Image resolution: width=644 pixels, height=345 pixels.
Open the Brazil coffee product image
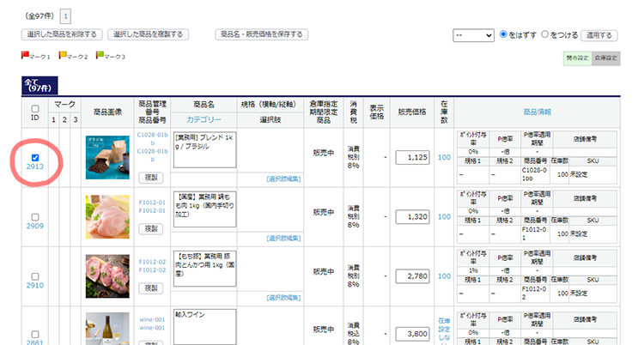pos(107,157)
